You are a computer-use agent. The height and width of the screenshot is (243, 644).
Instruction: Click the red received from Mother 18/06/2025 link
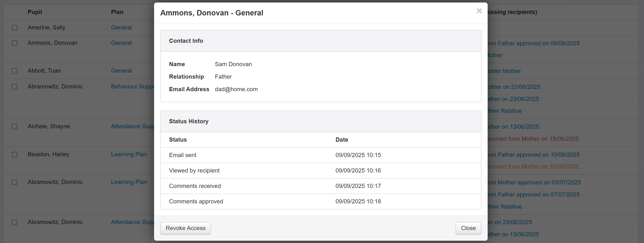[533, 139]
